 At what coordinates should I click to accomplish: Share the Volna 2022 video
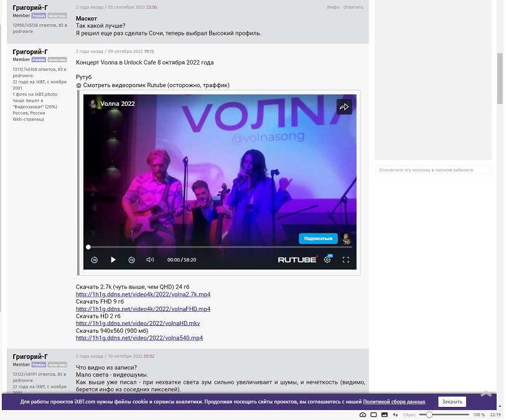[x=344, y=107]
